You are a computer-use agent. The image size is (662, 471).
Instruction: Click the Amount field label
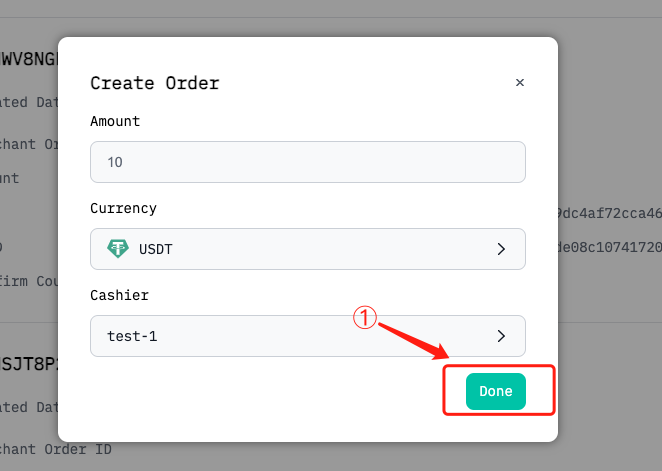pos(115,121)
